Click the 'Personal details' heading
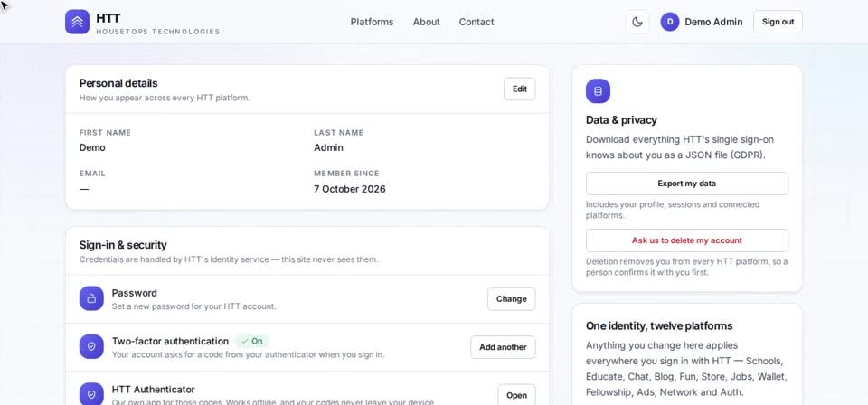 [x=118, y=83]
